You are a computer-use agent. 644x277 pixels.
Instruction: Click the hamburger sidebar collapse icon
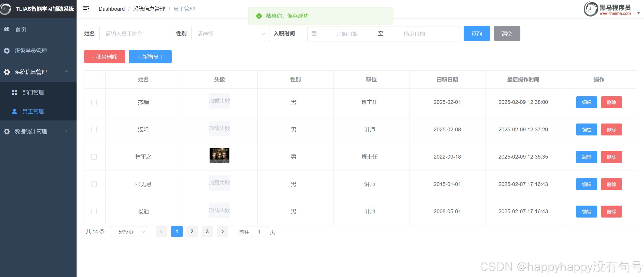pos(86,9)
